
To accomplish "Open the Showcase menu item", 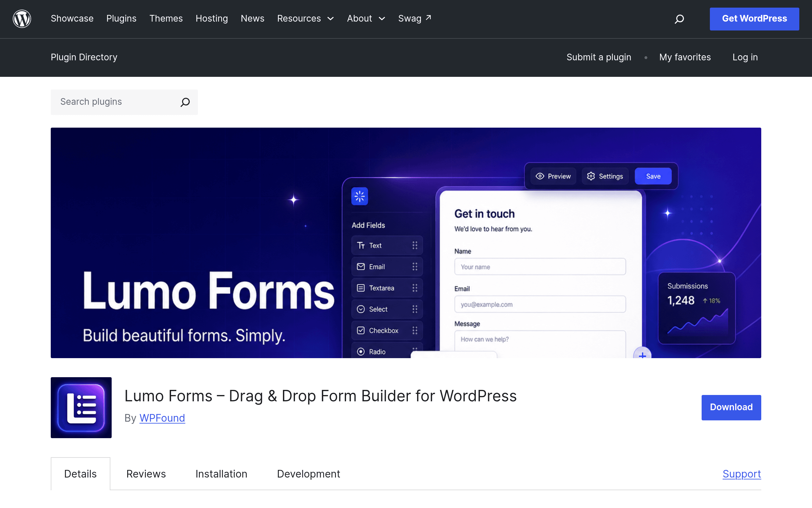I will point(72,18).
